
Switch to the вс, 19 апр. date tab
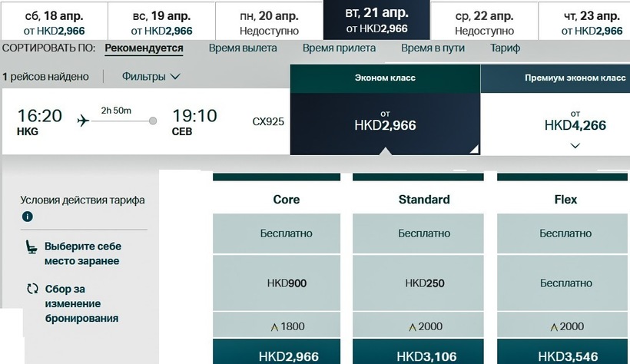click(161, 22)
